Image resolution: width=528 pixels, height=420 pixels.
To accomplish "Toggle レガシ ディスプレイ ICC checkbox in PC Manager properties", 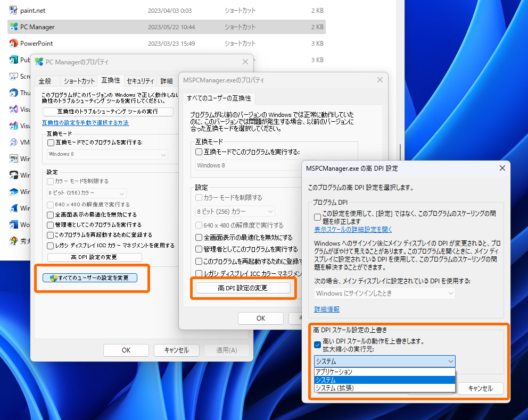I will (50, 246).
